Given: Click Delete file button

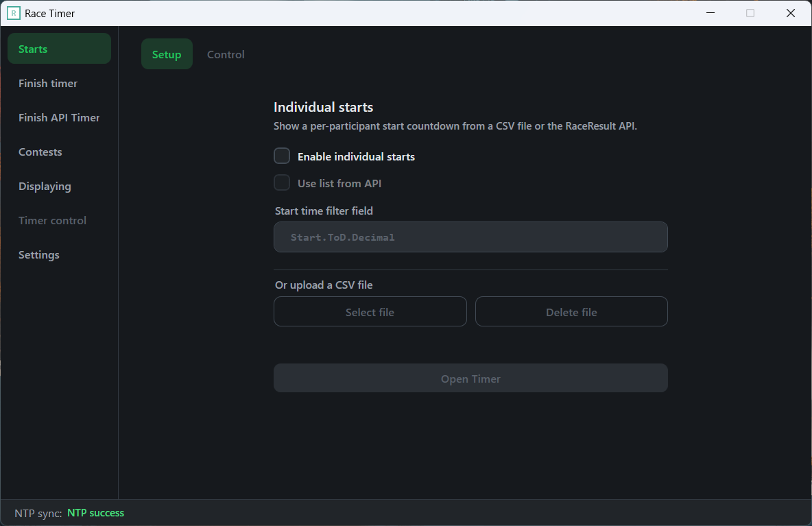Looking at the screenshot, I should point(571,311).
